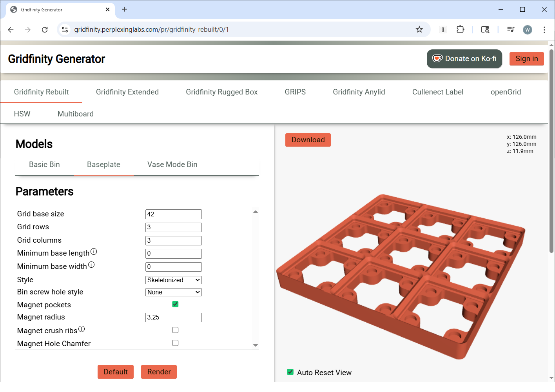This screenshot has width=555, height=392.
Task: Show info for Minimum base length
Action: [x=94, y=252]
